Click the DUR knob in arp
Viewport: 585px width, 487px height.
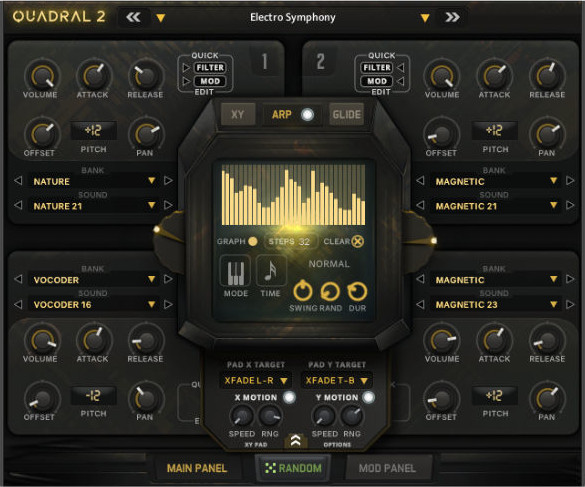pos(357,291)
